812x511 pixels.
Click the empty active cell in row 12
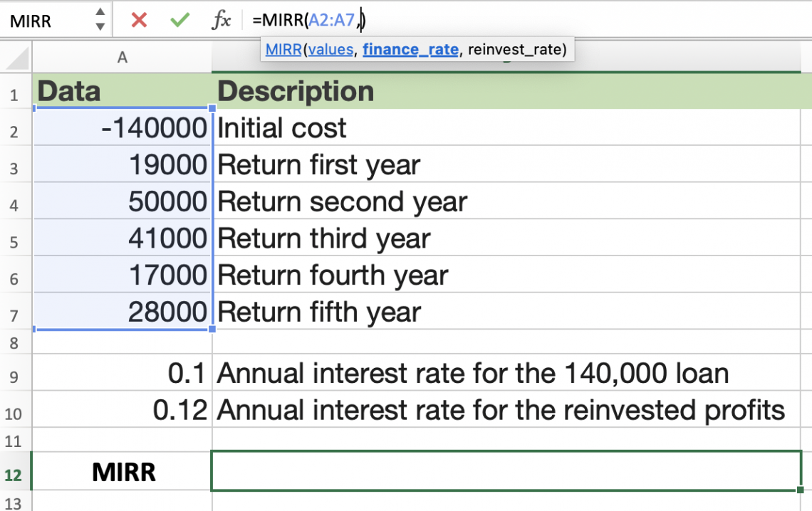coord(506,471)
